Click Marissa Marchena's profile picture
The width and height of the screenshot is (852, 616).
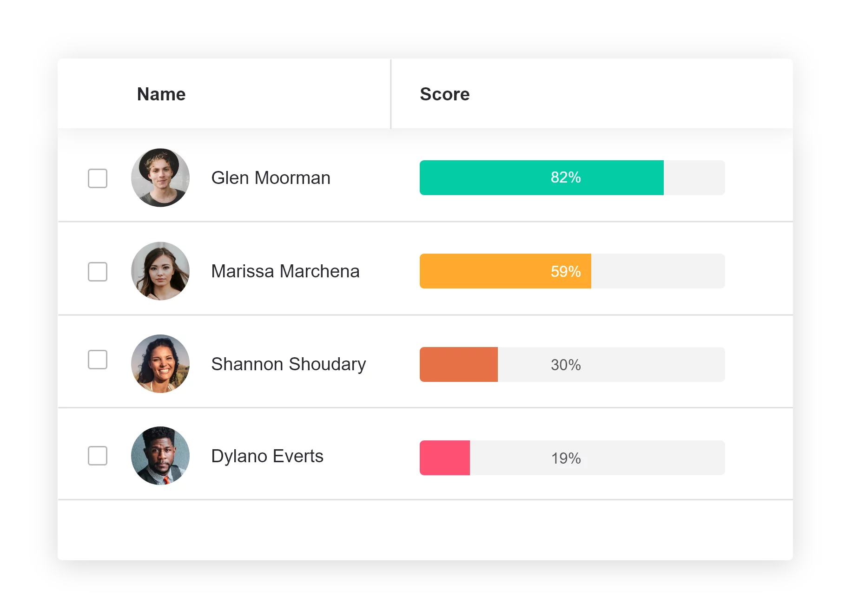[x=160, y=271]
